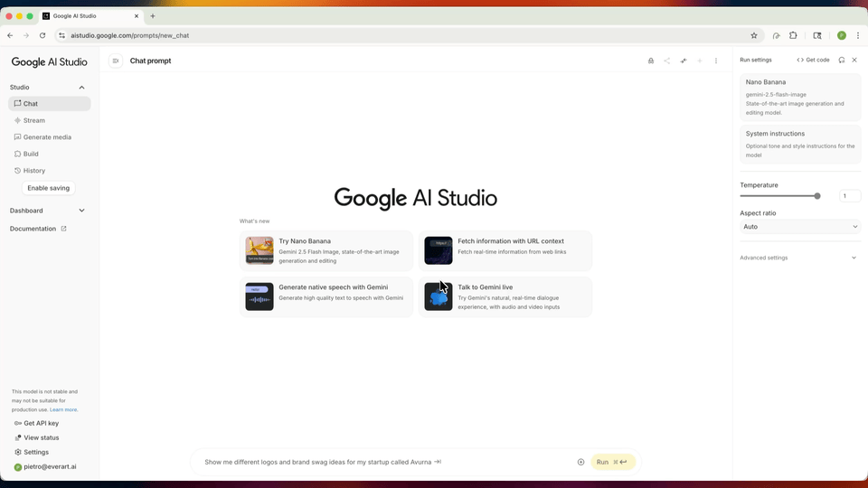This screenshot has height=488, width=868.
Task: Click the Run settings title text
Action: pyautogui.click(x=756, y=60)
